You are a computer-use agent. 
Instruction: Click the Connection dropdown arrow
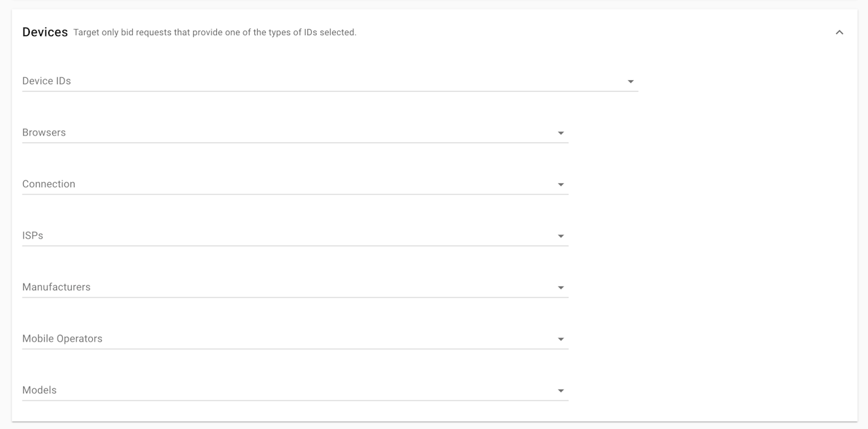tap(561, 184)
